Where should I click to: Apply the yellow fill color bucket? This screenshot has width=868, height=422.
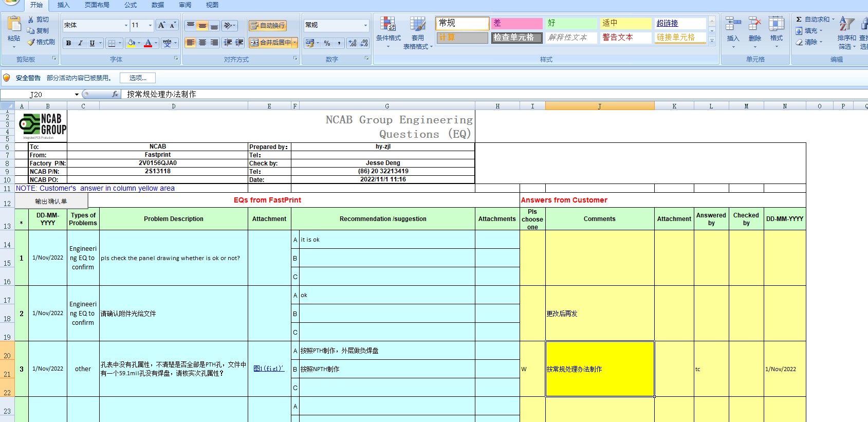coord(131,43)
